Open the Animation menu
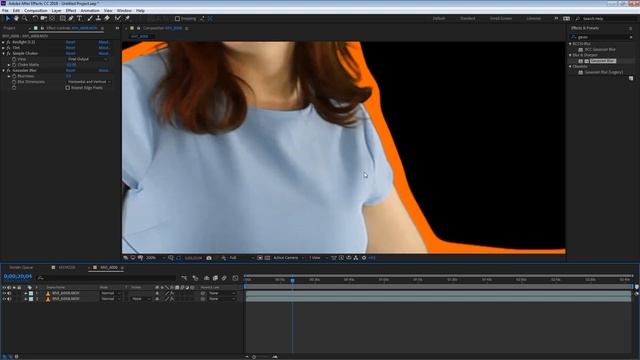 [x=90, y=11]
